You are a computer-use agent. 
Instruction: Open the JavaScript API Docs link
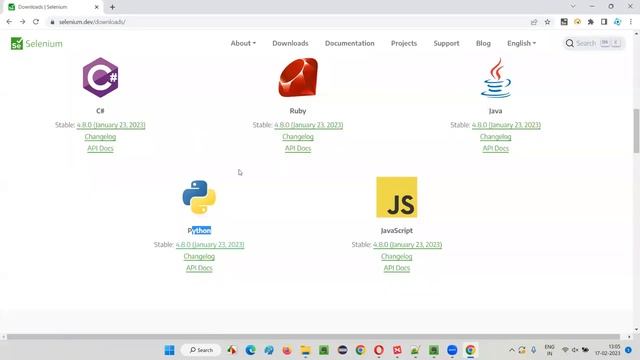397,268
